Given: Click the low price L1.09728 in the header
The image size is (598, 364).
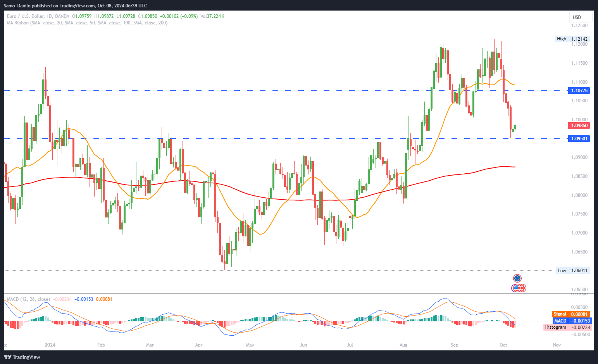Looking at the screenshot, I should pos(126,16).
